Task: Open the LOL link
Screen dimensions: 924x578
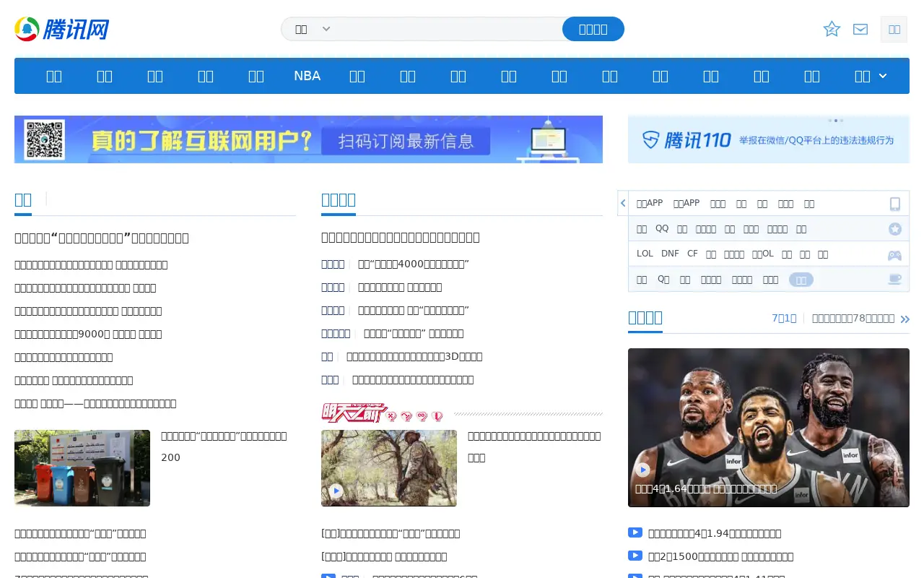Action: point(645,254)
